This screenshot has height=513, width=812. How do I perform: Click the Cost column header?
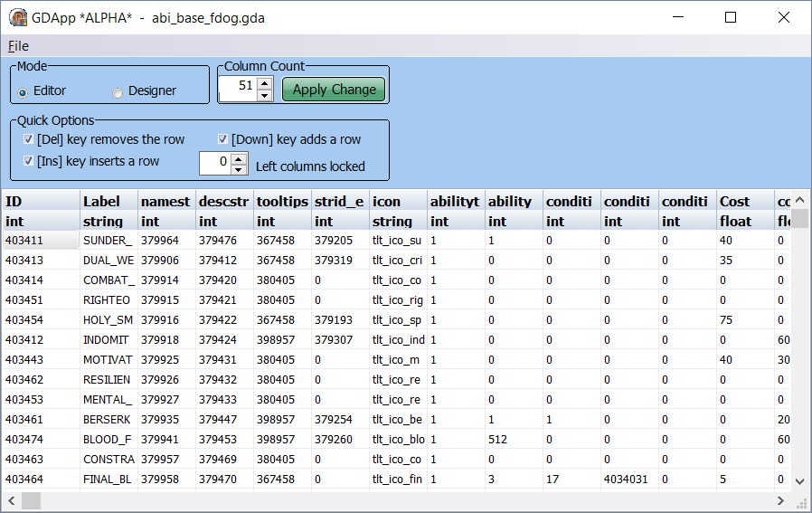(x=743, y=201)
